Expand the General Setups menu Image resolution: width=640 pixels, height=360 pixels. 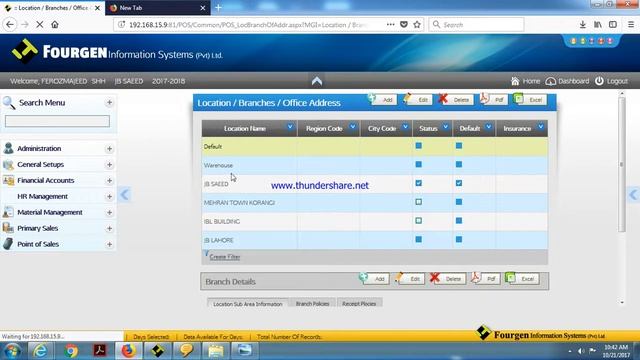point(109,165)
